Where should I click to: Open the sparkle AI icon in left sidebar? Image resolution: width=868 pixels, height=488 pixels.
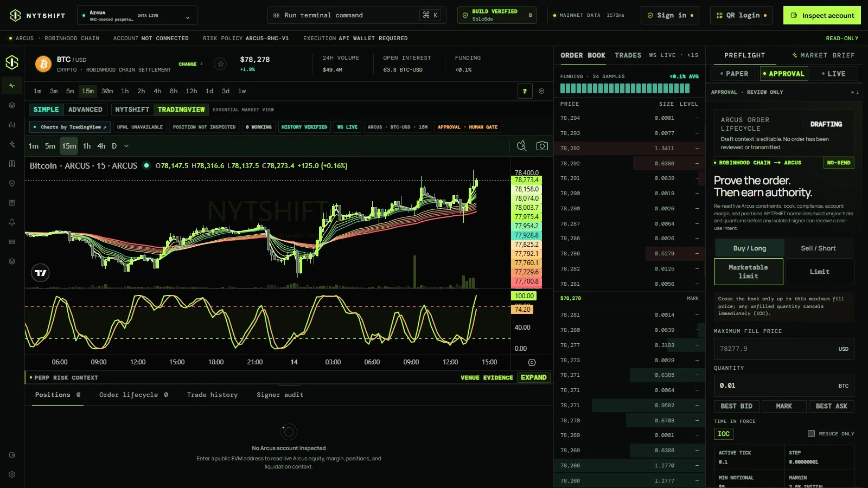tap(12, 144)
